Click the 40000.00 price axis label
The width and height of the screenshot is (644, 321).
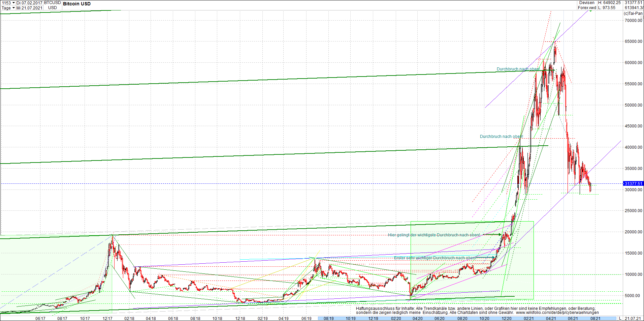click(x=634, y=147)
